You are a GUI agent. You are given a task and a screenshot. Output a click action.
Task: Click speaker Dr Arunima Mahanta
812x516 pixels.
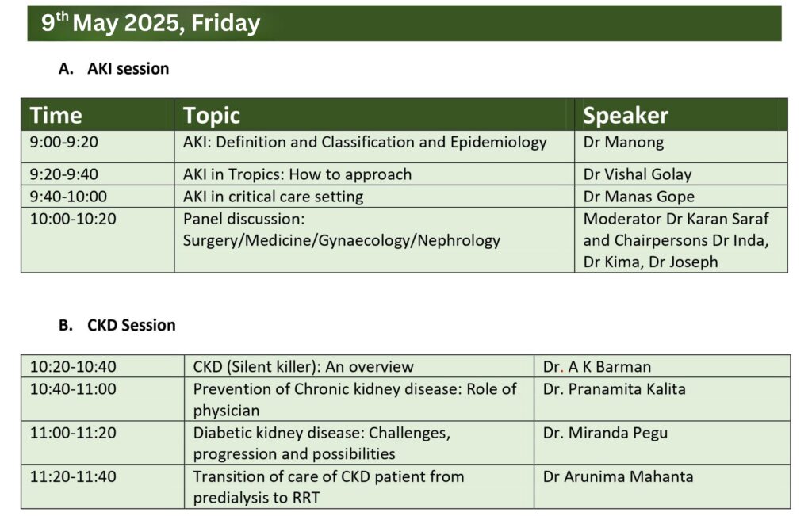click(619, 476)
